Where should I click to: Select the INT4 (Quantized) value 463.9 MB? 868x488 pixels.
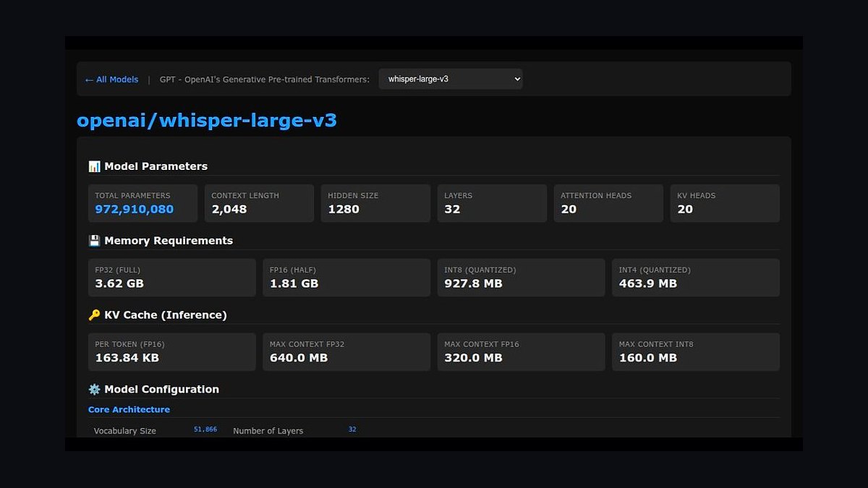648,283
